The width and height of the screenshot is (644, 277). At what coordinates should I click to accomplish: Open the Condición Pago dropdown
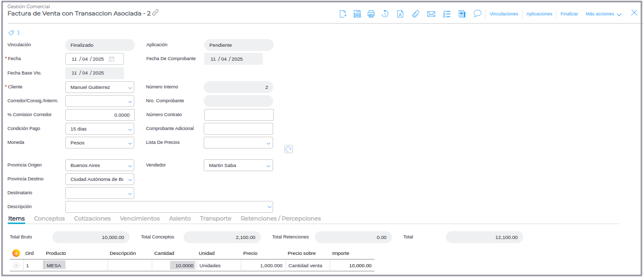[129, 129]
